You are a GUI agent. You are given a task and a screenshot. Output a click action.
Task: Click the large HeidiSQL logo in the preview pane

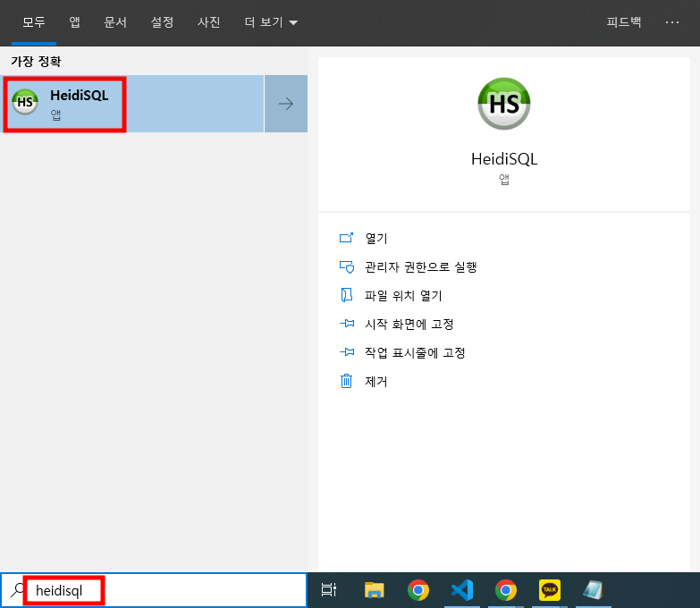pyautogui.click(x=504, y=104)
